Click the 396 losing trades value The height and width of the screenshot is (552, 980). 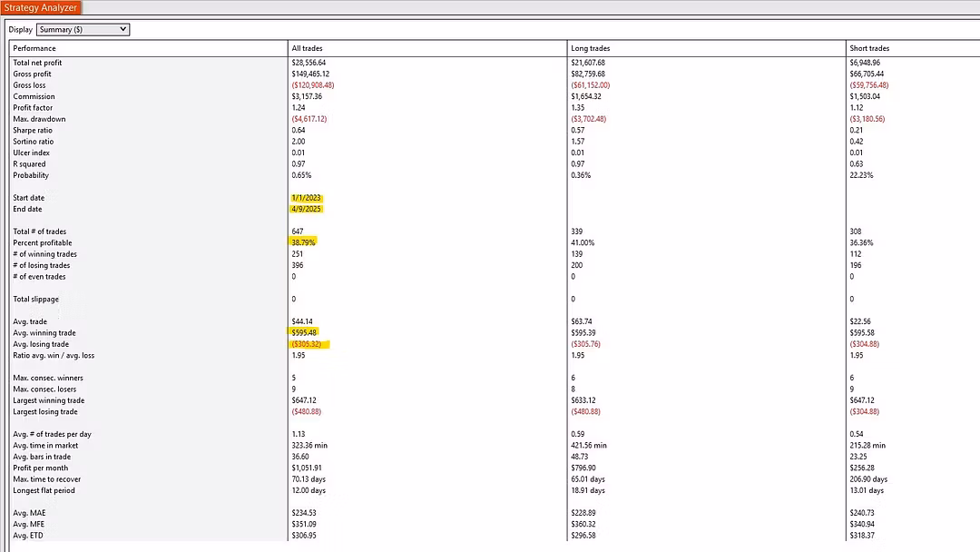point(298,265)
